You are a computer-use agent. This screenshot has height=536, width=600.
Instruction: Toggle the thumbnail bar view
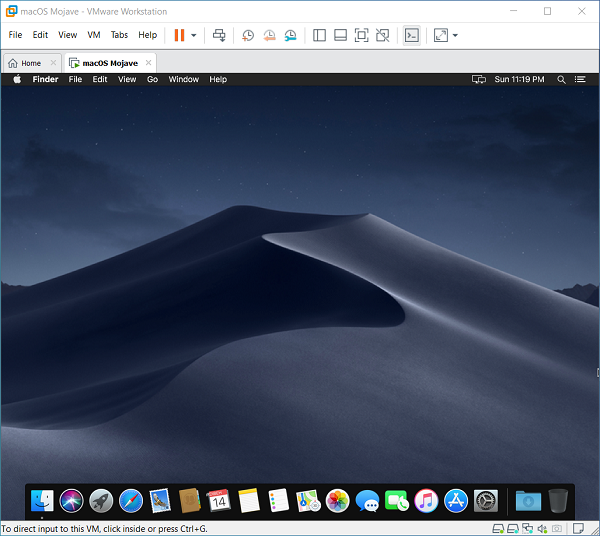click(x=340, y=35)
